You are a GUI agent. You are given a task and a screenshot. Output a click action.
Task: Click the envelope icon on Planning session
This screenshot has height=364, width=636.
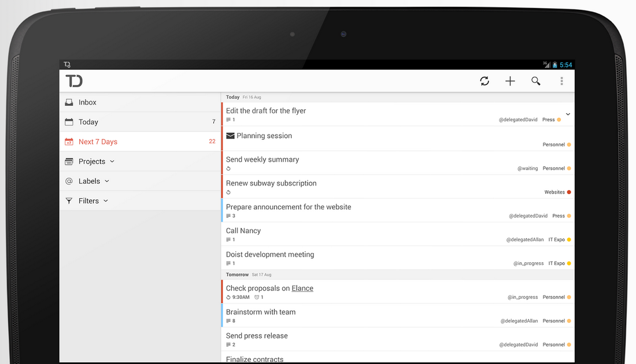(x=230, y=136)
